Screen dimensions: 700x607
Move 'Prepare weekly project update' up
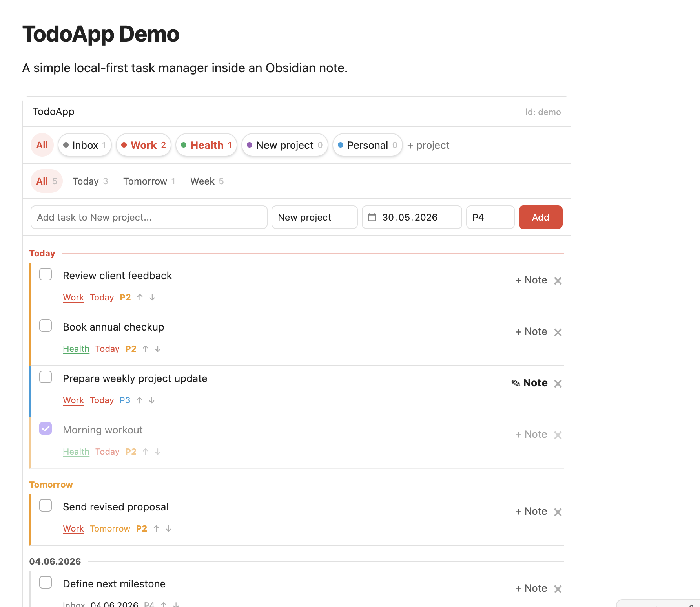pos(139,400)
